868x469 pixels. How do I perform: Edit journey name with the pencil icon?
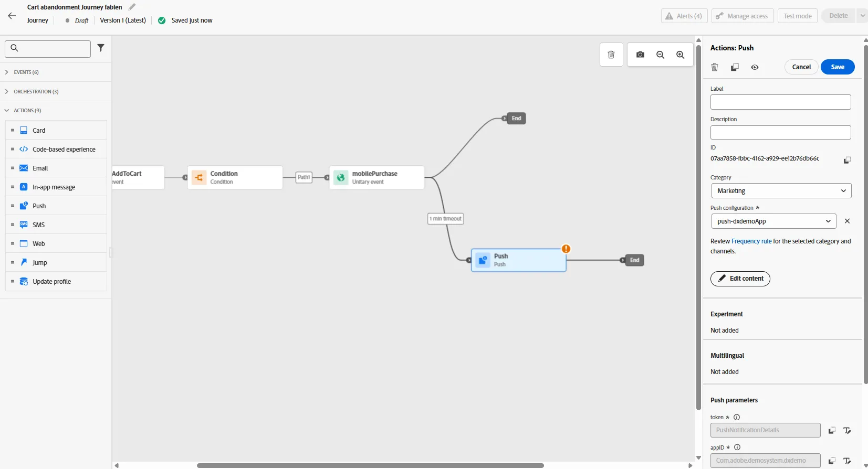coord(132,7)
